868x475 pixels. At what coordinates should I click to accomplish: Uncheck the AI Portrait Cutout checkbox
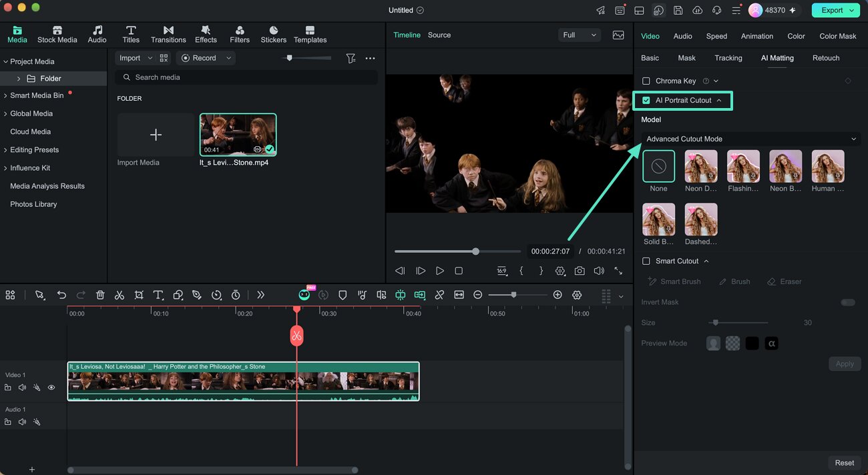[x=646, y=100]
